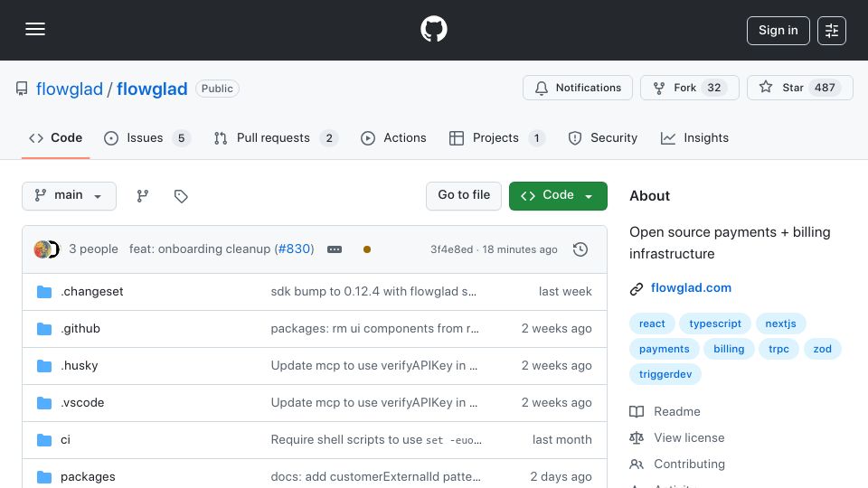Click the Sign in button
The height and width of the screenshot is (488, 868).
click(x=778, y=31)
